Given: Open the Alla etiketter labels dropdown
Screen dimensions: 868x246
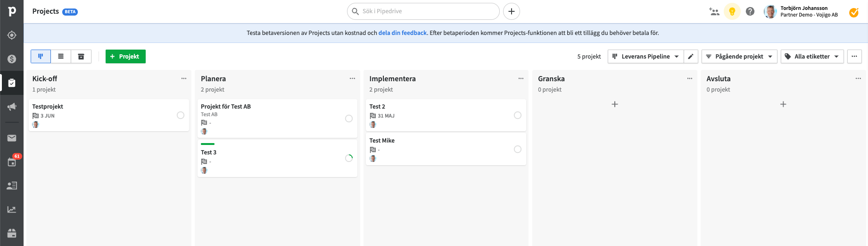Looking at the screenshot, I should (812, 57).
